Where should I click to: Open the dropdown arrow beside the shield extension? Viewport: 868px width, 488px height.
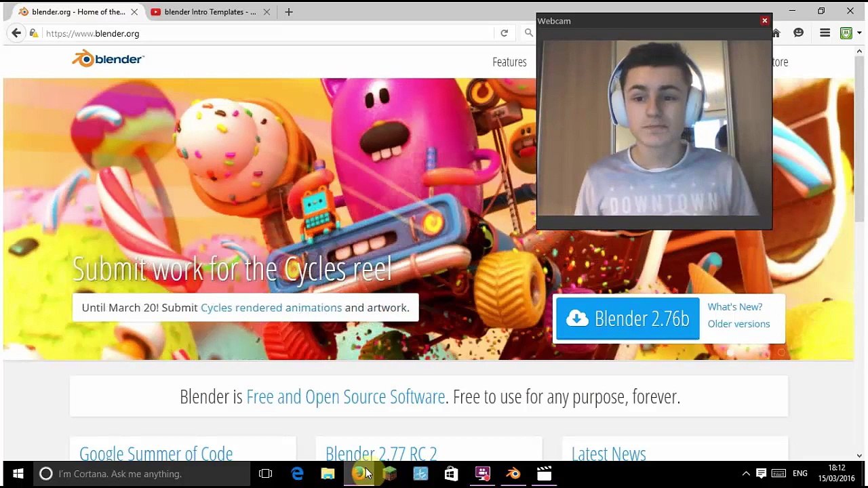(859, 33)
